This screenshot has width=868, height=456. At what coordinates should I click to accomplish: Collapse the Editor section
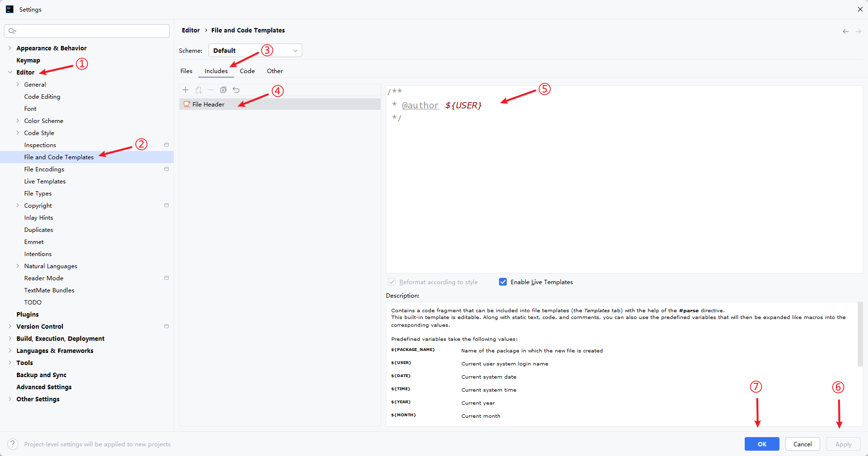coord(10,72)
